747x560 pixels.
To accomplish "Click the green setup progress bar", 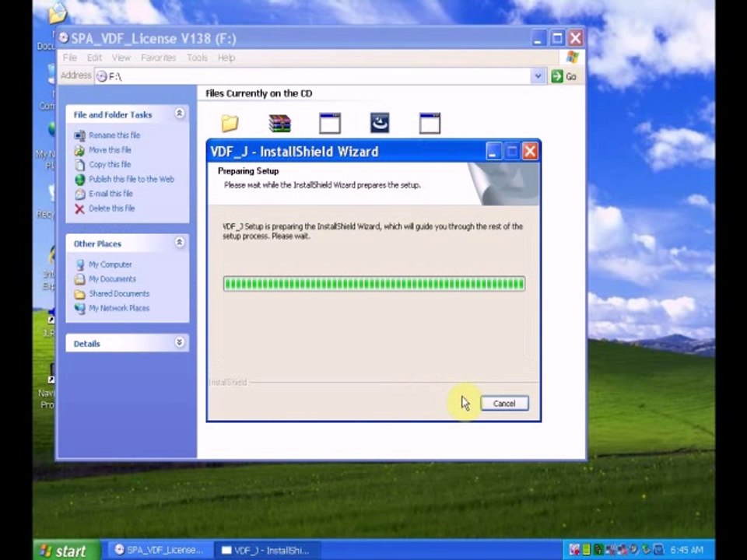I will click(374, 284).
